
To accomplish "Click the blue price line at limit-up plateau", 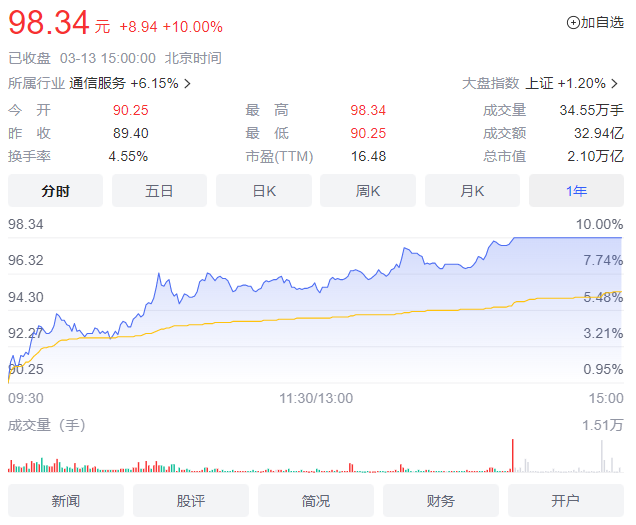I will click(568, 237).
